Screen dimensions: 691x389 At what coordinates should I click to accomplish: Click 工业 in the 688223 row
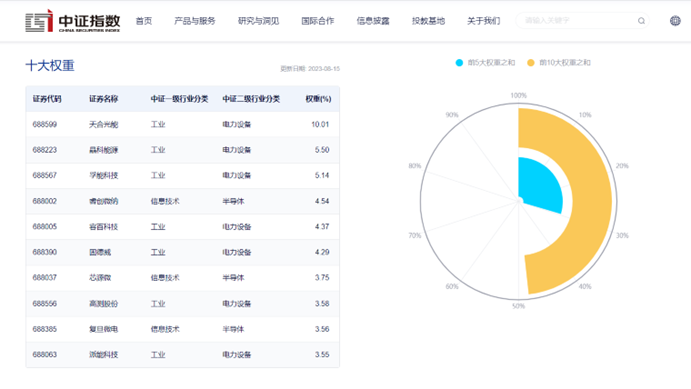click(158, 150)
